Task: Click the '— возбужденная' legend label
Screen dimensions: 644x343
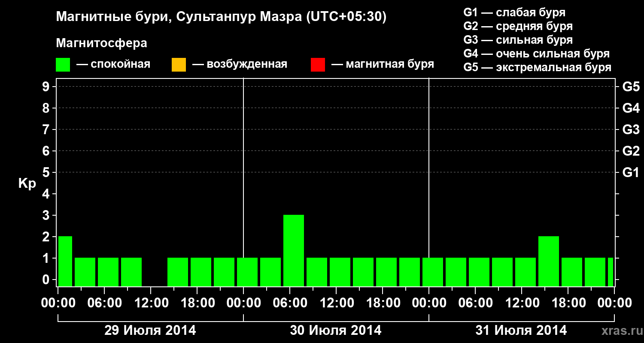Action: coord(240,65)
